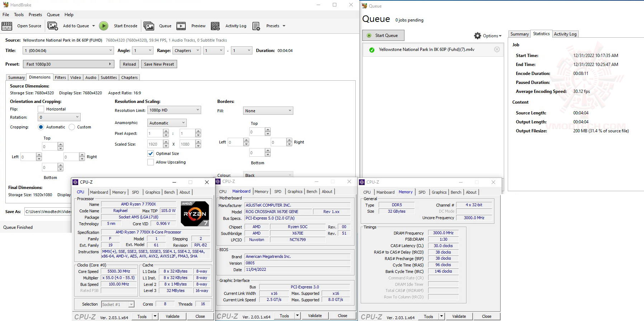Open the Queue toolbar icon in HandBrake
644x321 pixels.
point(149,26)
